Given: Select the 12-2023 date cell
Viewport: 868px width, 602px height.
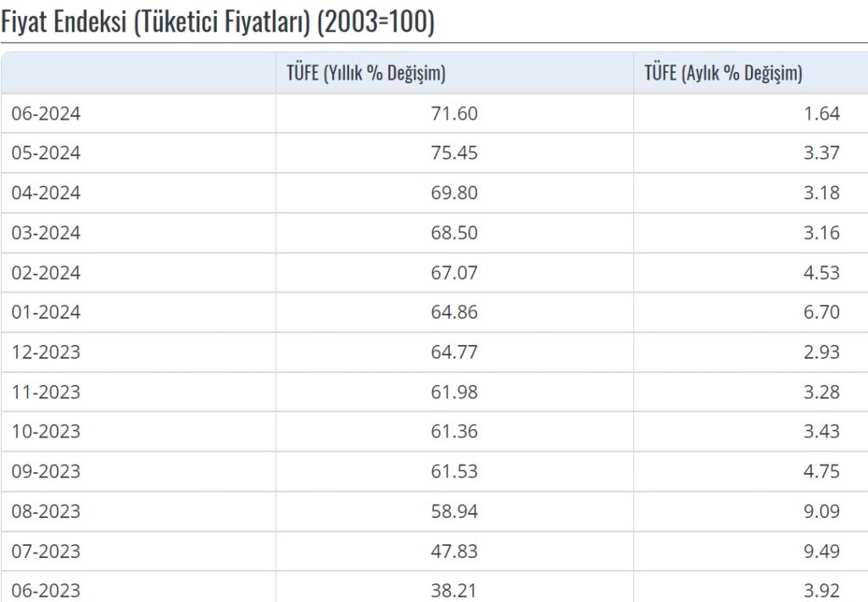Looking at the screenshot, I should (x=46, y=353).
